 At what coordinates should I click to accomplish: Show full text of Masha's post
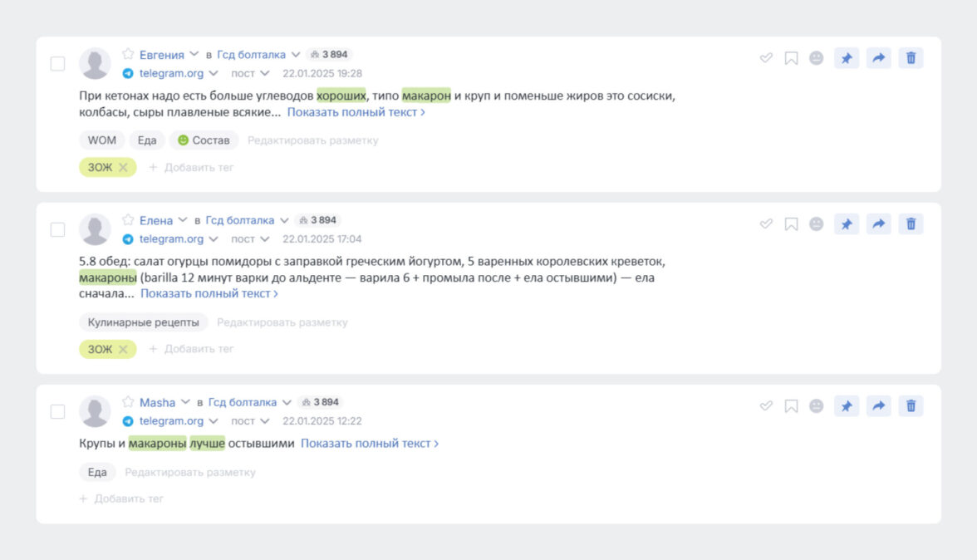click(370, 444)
